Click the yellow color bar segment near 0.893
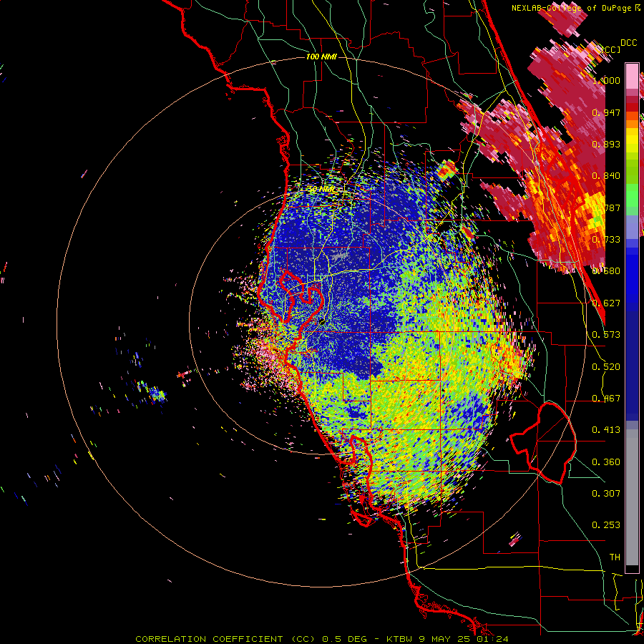This screenshot has height=644, width=644. [632, 140]
